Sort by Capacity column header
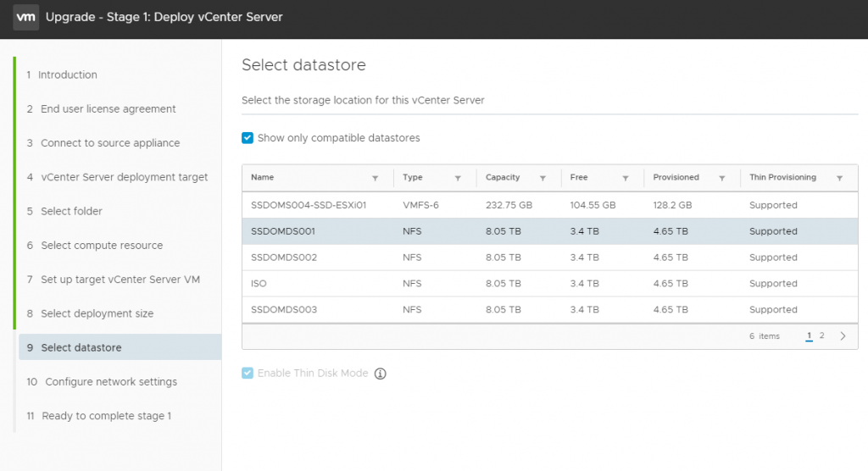 click(503, 177)
